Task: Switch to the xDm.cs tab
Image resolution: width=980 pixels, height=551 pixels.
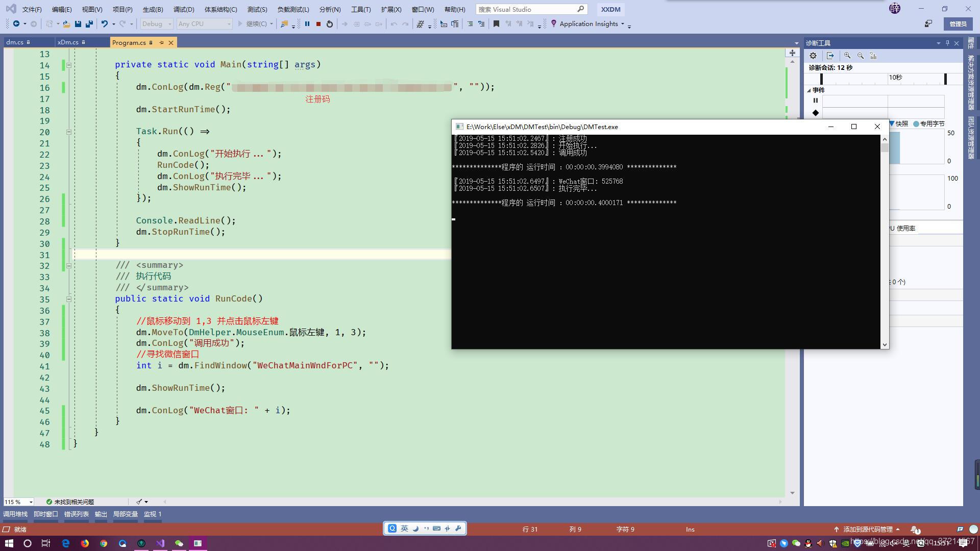Action: tap(68, 42)
